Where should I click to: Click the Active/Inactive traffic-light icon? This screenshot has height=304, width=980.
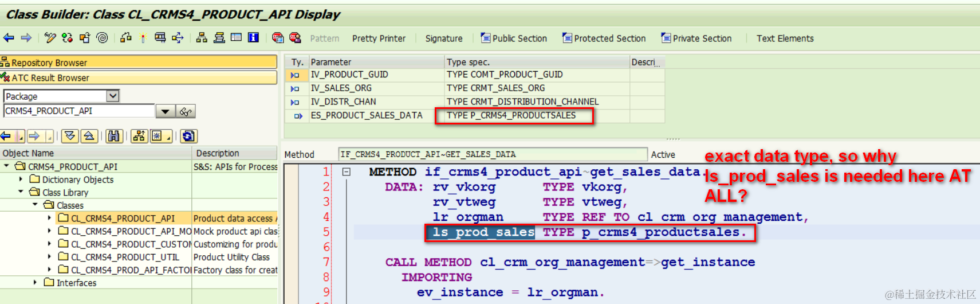(67, 38)
